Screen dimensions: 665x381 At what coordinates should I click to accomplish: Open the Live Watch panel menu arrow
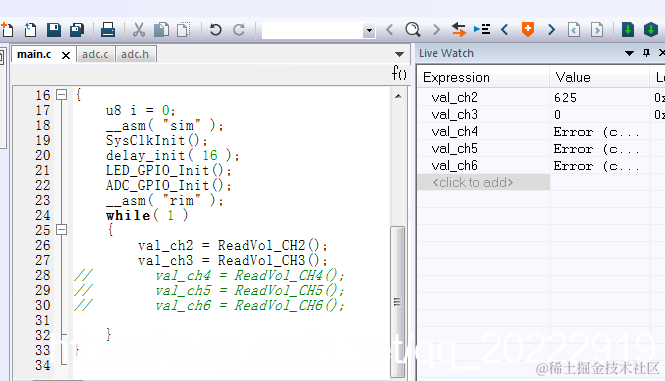tap(629, 53)
